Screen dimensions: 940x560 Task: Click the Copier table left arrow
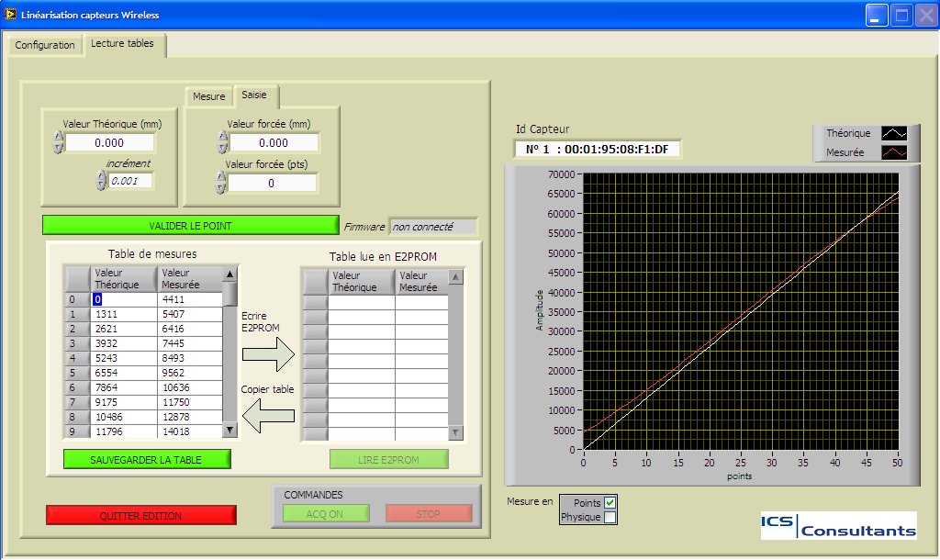click(267, 416)
